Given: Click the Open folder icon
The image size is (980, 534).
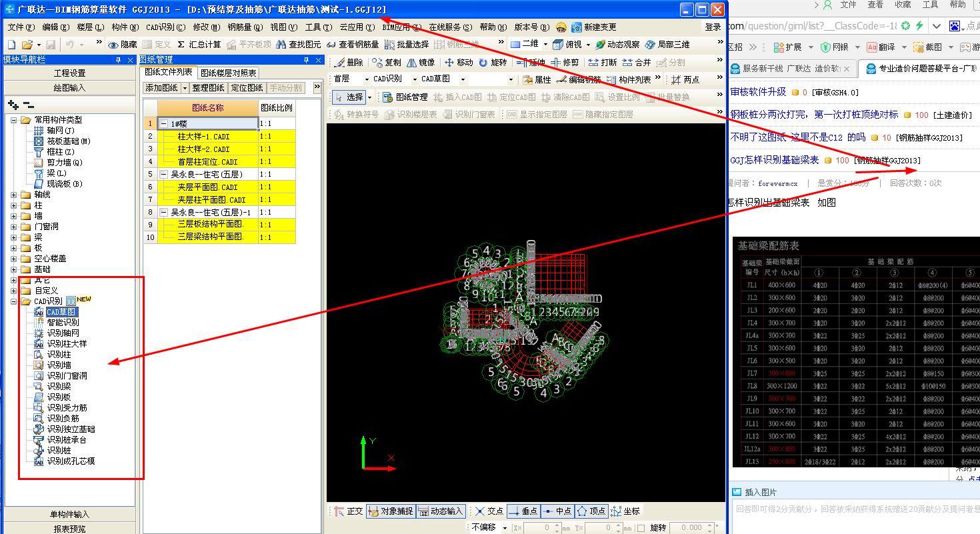Looking at the screenshot, I should 27,44.
